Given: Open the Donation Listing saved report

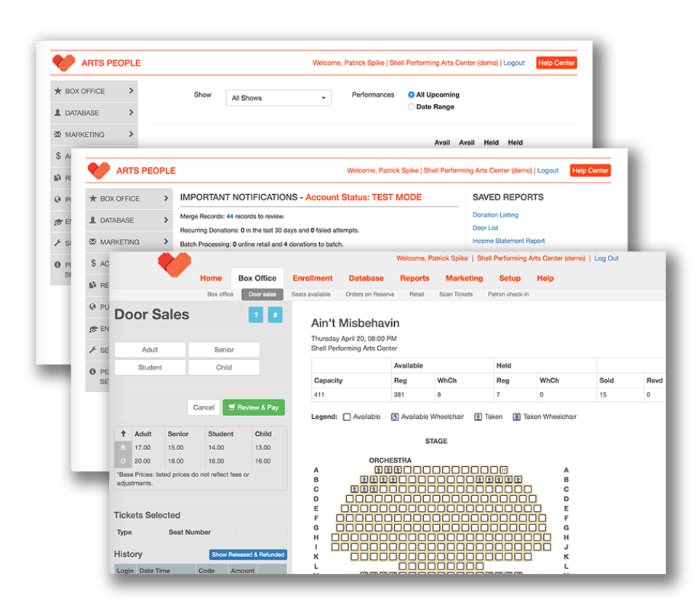Looking at the screenshot, I should pos(495,215).
